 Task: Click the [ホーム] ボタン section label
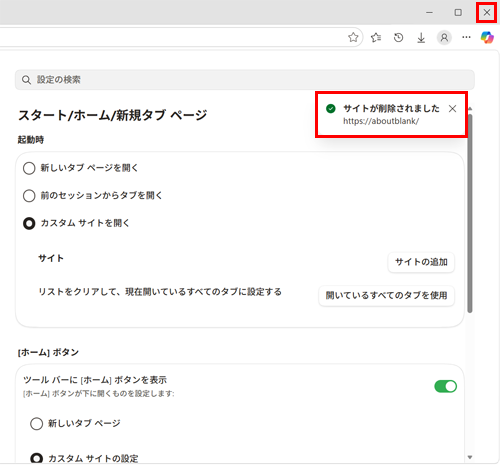click(48, 352)
